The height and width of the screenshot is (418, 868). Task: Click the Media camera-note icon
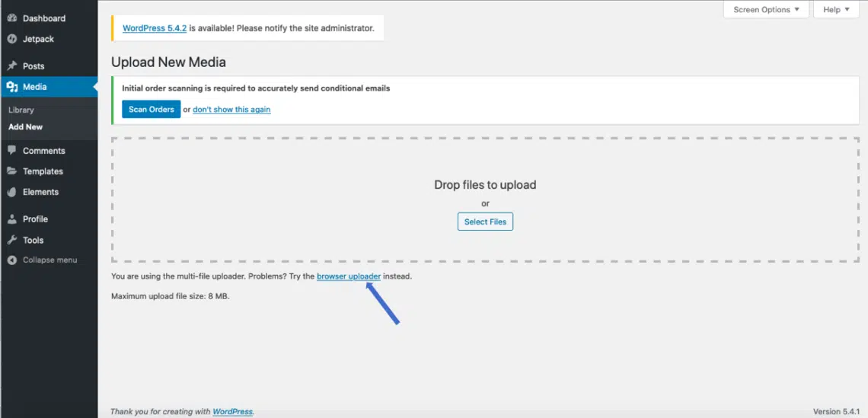click(11, 87)
